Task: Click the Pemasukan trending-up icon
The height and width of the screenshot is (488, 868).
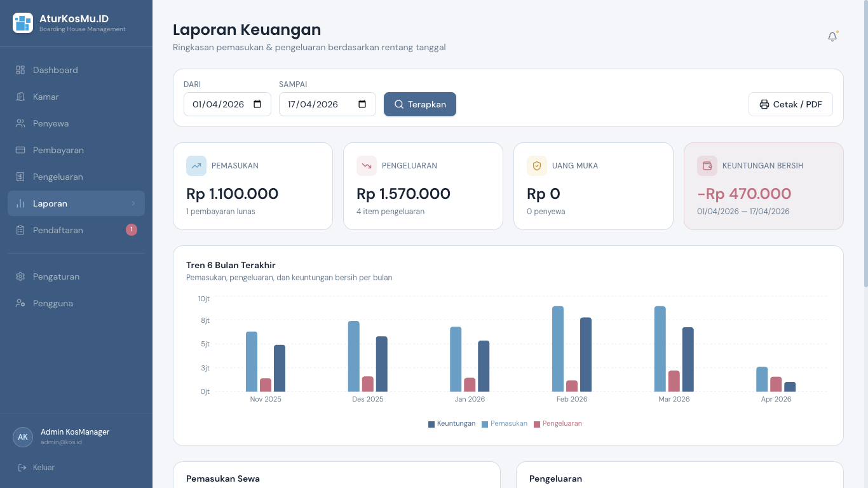Action: (x=196, y=165)
